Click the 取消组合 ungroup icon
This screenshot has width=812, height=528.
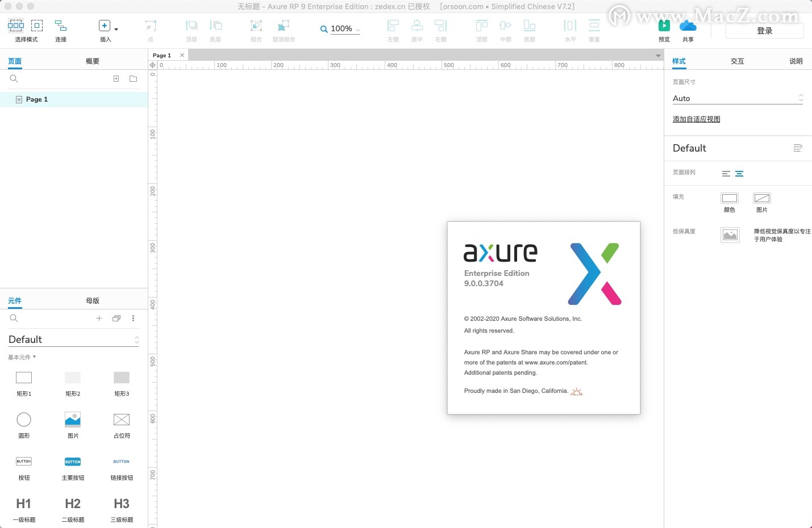point(284,26)
